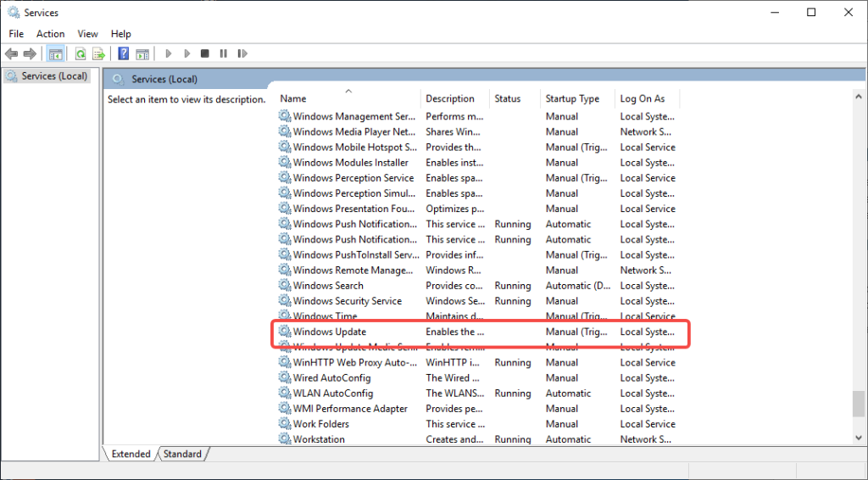Click the Services gear icon in the title bar

14,12
